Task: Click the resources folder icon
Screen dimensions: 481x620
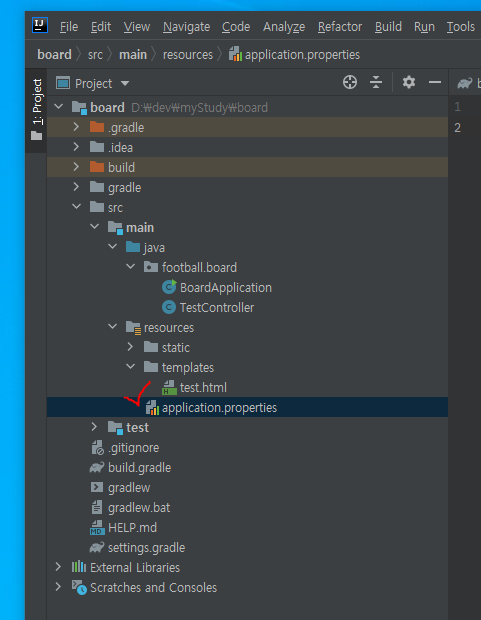Action: [x=133, y=328]
